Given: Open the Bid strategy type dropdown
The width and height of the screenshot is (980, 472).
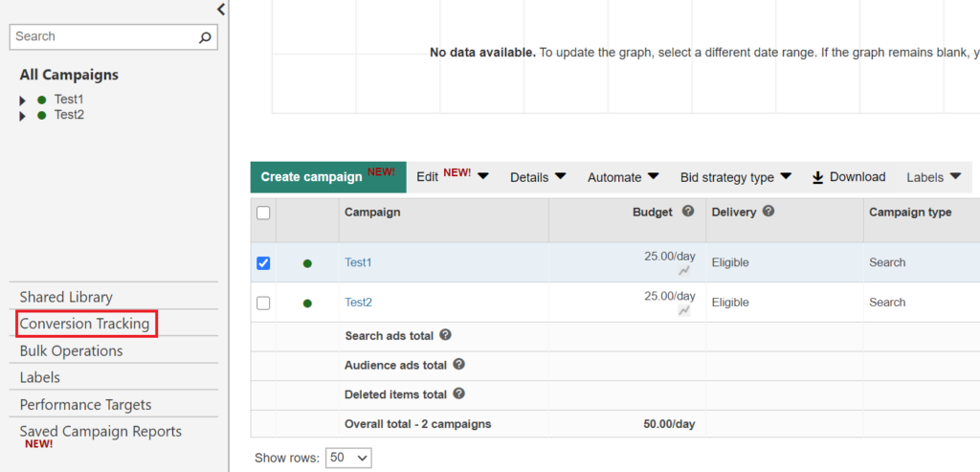Looking at the screenshot, I should pos(735,177).
